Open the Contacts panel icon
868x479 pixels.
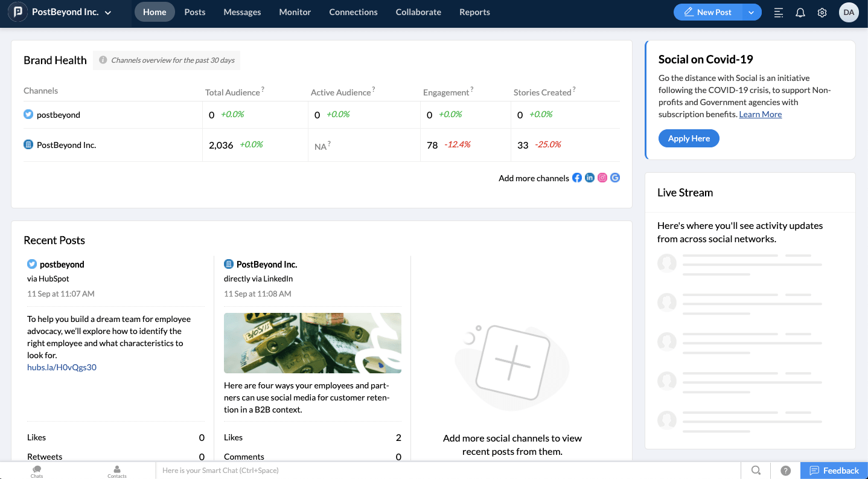coord(117,471)
